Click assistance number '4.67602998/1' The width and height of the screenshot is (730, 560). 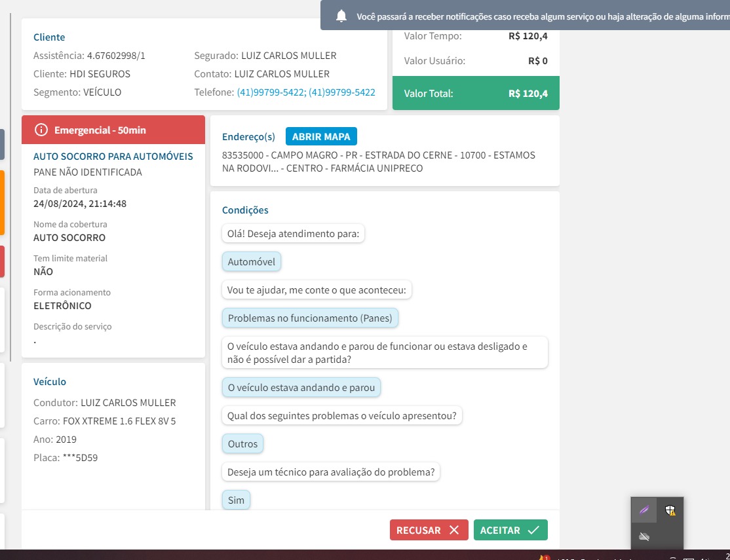(117, 56)
